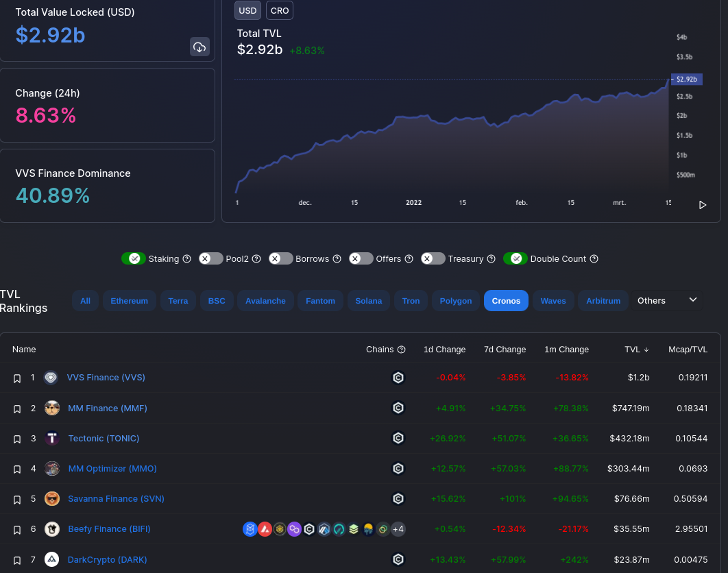Bookmark the Tectonic (TONIC) row

[17, 439]
